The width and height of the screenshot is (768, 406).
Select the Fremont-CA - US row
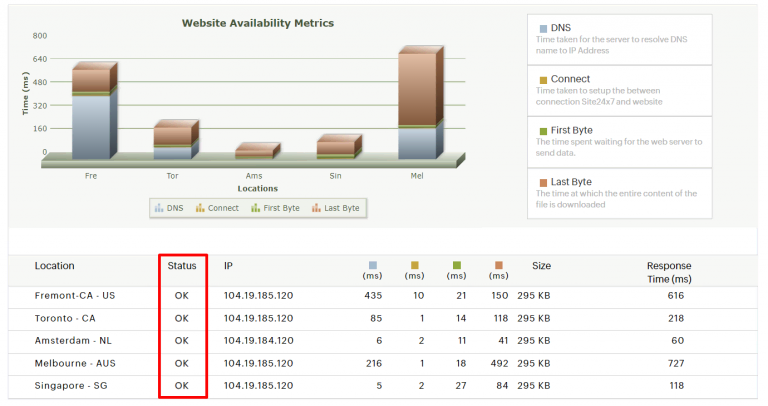click(x=383, y=296)
